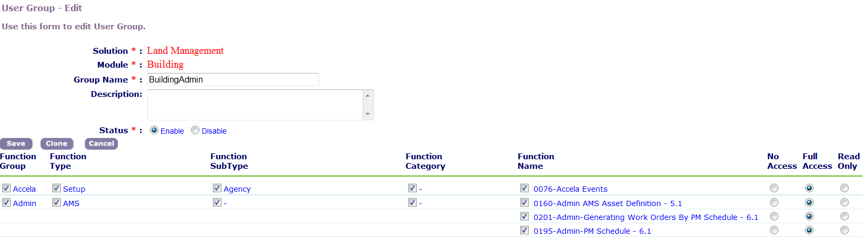Open the 0195-Admin-PM Schedule link
This screenshot has width=868, height=237.
coord(592,231)
